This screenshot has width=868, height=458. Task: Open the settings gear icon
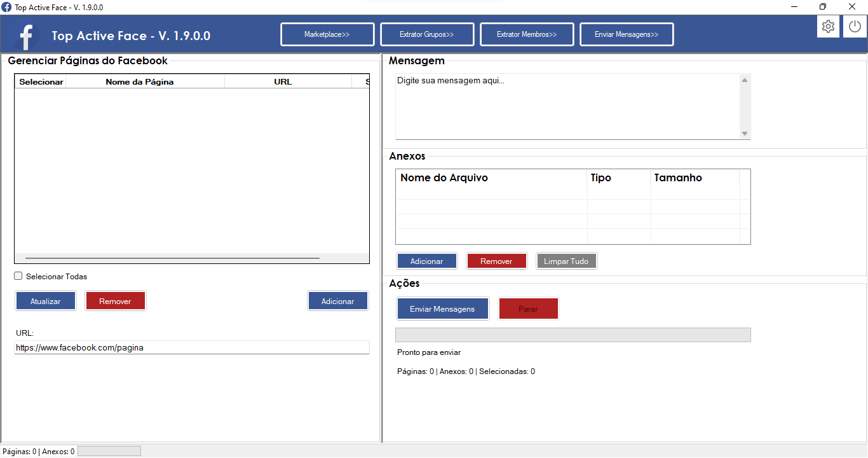click(828, 27)
